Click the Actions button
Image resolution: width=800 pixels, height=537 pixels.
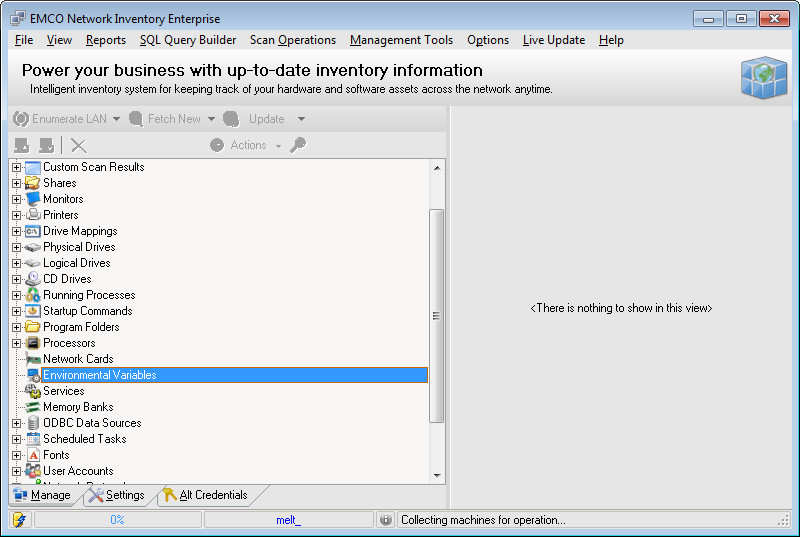[x=239, y=145]
